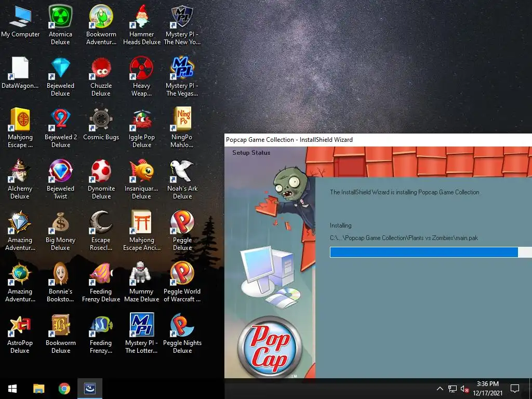Click InstallShield installer taskbar button
The width and height of the screenshot is (532, 399).
click(x=90, y=389)
